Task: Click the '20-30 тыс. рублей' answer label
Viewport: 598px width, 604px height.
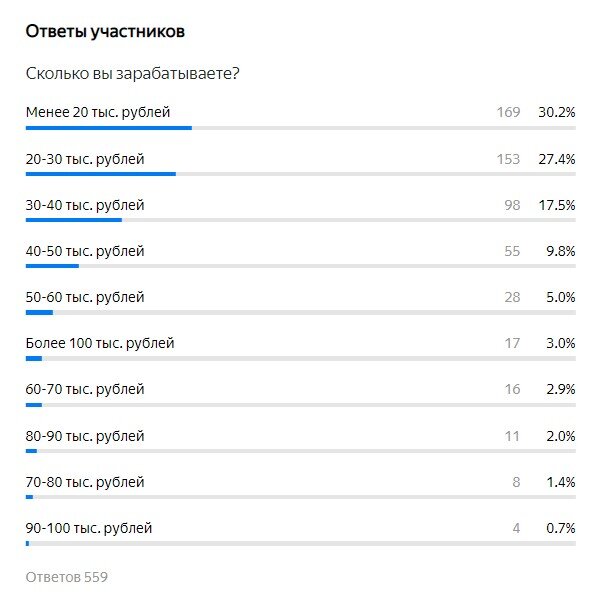Action: click(x=85, y=159)
